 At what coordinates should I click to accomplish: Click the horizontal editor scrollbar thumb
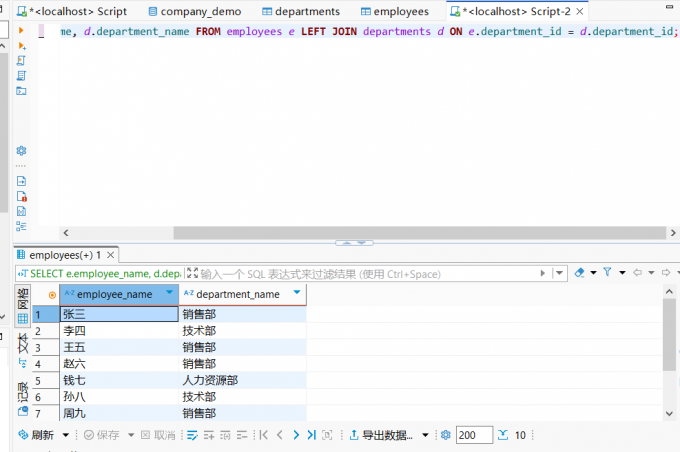coord(419,233)
